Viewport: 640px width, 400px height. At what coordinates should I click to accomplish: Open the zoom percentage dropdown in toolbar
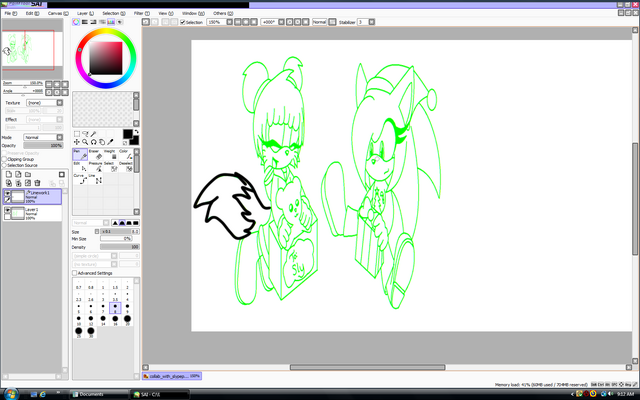(230, 22)
